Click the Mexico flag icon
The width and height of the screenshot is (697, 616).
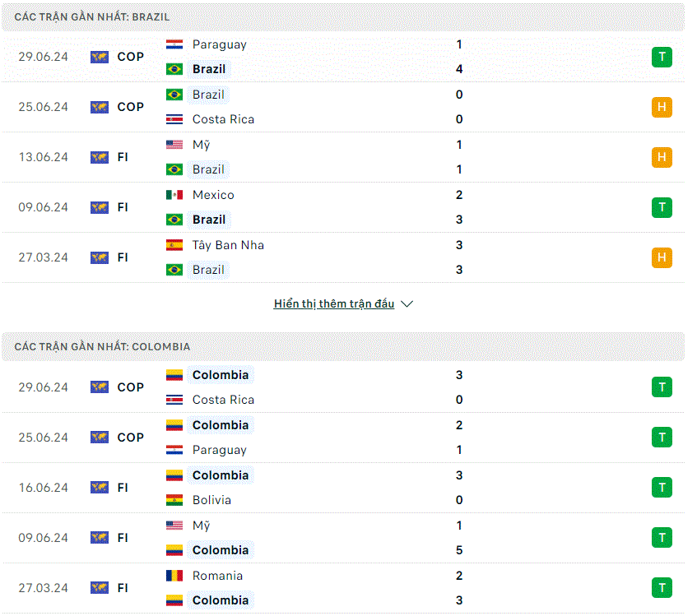click(174, 195)
